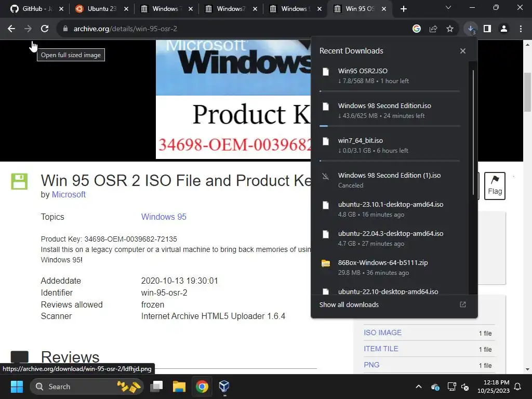
Task: Open the Windows 95 topic link
Action: tap(164, 217)
